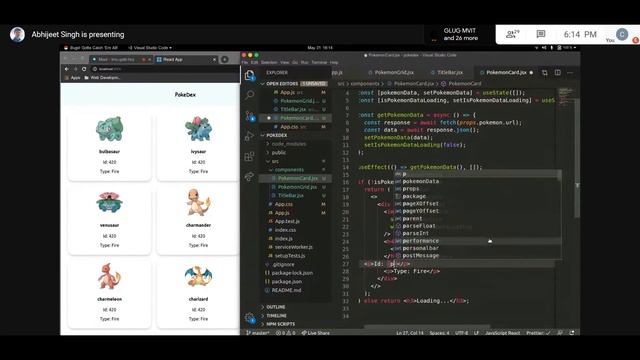Image resolution: width=640 pixels, height=360 pixels.
Task: Open the File menu in VS Code
Action: click(245, 62)
